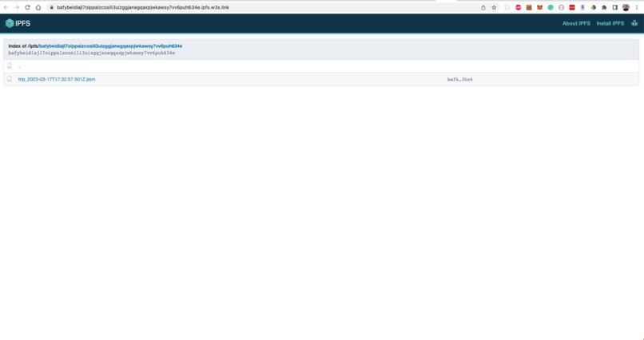Image resolution: width=644 pixels, height=340 pixels.
Task: Reload the current page
Action: coord(27,7)
